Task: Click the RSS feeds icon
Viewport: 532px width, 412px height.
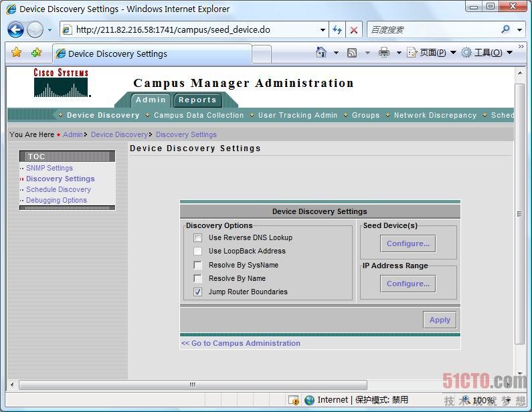Action: click(352, 53)
